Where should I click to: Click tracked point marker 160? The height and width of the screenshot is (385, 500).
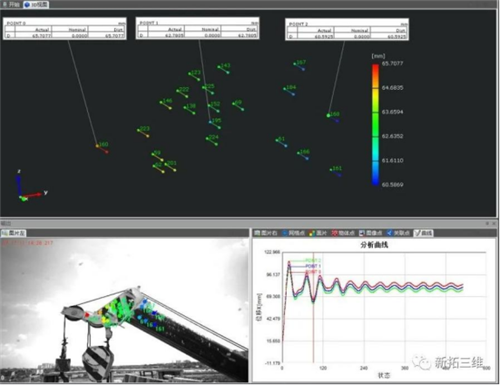(97, 146)
